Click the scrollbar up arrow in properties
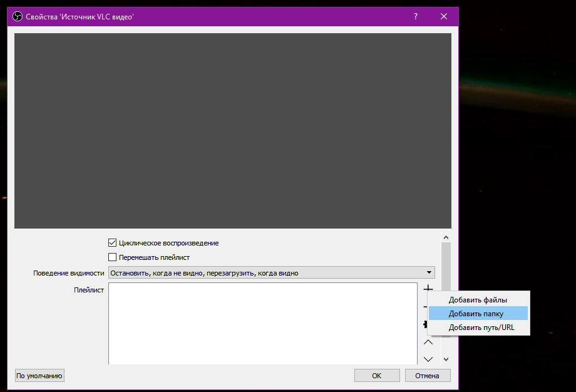This screenshot has width=576, height=392. (446, 238)
